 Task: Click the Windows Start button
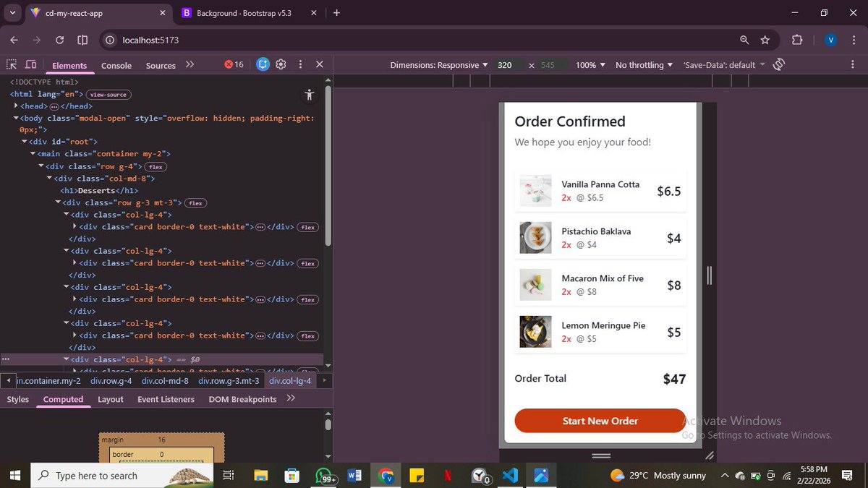click(14, 476)
